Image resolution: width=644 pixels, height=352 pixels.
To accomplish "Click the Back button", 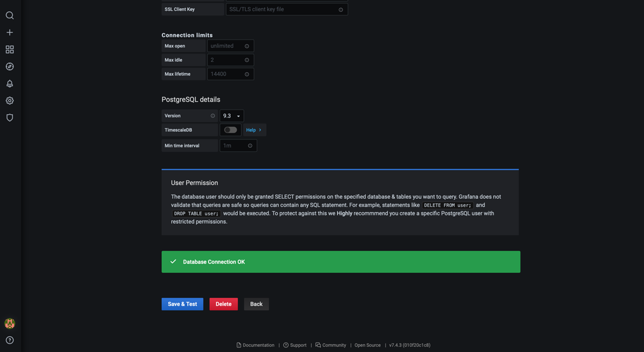I will [256, 304].
